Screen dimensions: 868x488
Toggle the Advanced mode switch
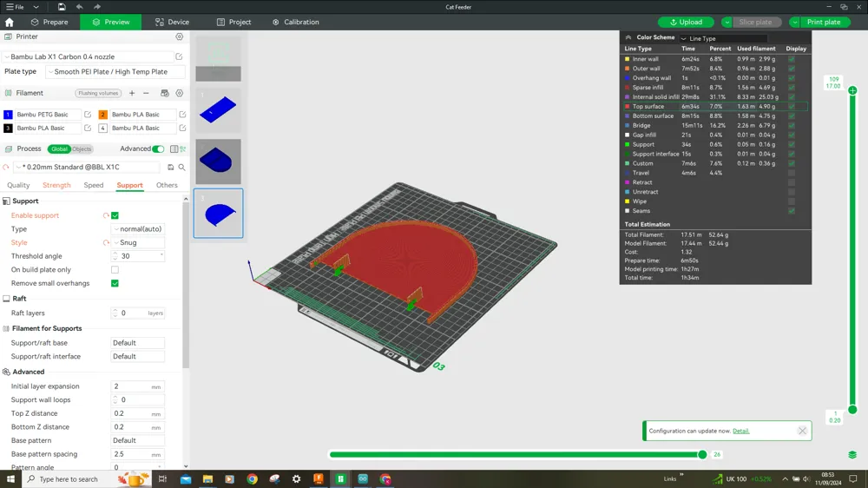coord(158,148)
